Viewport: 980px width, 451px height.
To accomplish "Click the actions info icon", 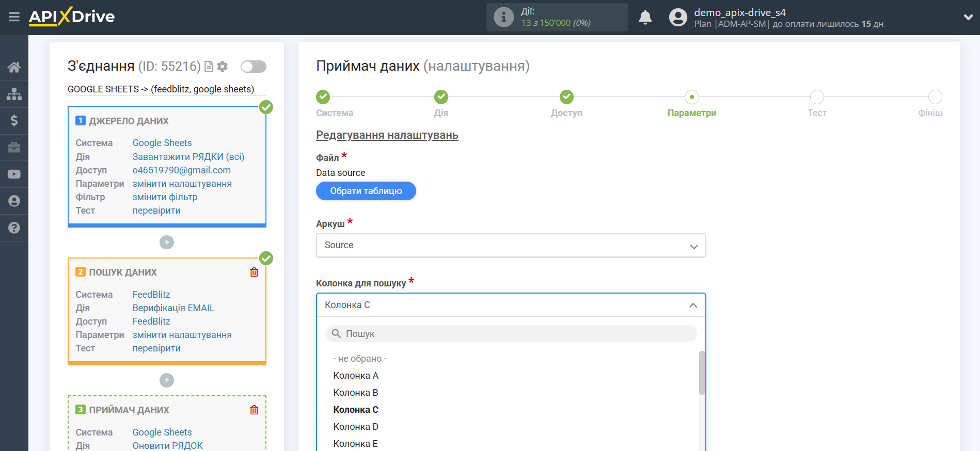I will tap(503, 17).
